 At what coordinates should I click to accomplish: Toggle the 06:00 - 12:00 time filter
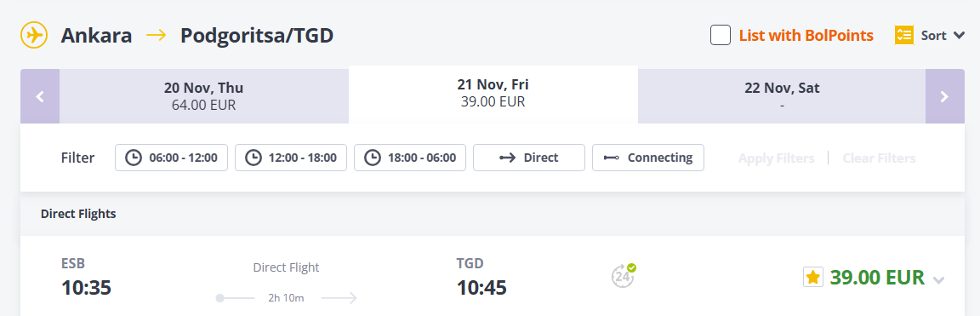[171, 158]
